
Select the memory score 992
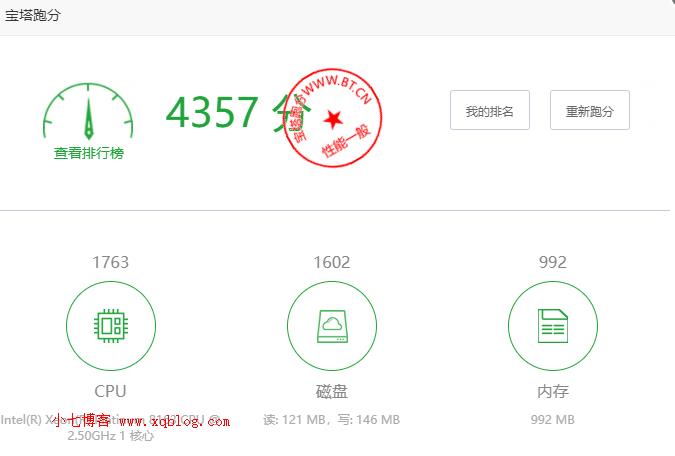[553, 262]
